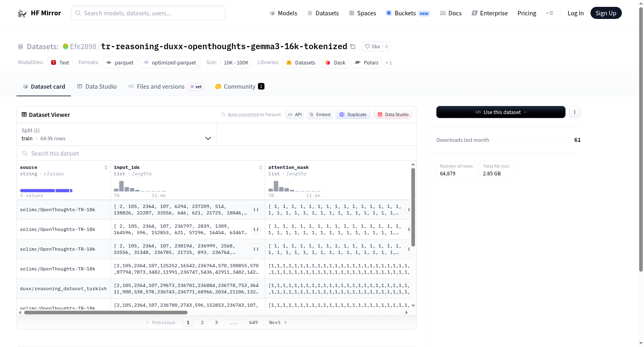The height and width of the screenshot is (347, 644).
Task: Go to Datasets in navigation
Action: click(x=323, y=13)
